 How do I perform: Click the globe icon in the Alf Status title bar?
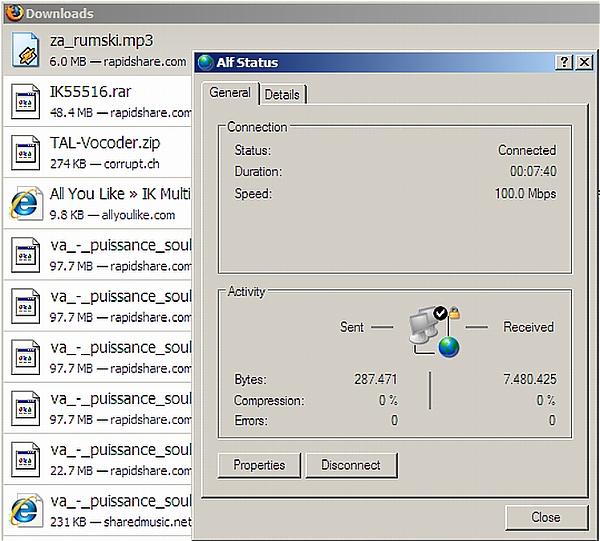click(206, 62)
